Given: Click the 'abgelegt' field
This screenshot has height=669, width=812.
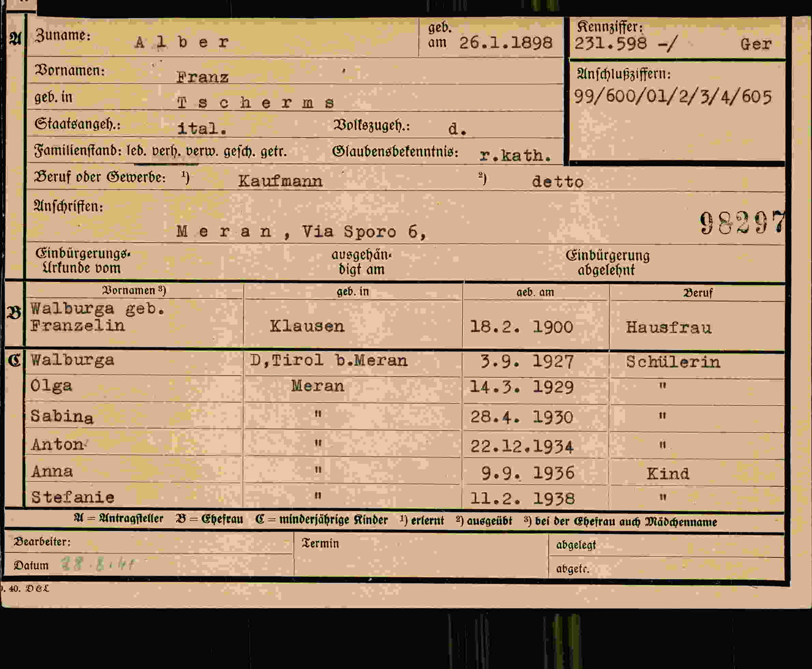Looking at the screenshot, I should [x=667, y=545].
